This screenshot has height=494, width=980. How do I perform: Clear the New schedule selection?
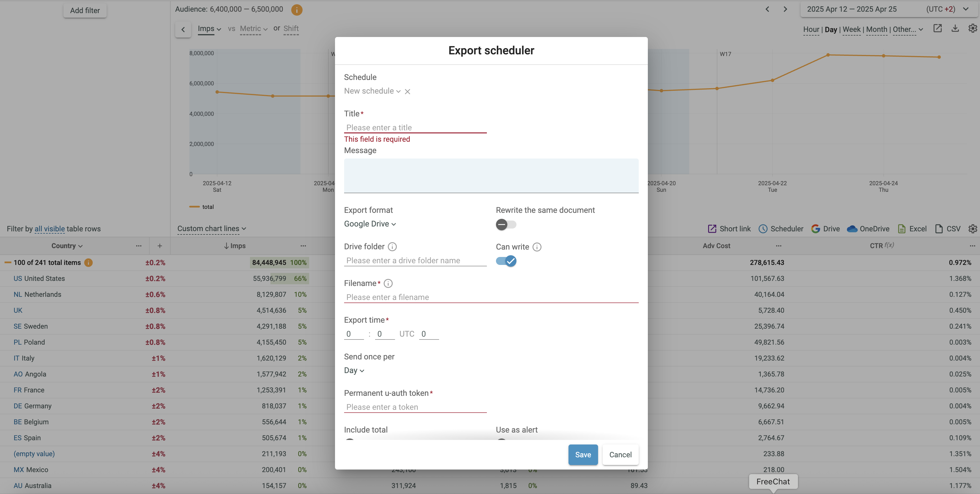coord(408,91)
